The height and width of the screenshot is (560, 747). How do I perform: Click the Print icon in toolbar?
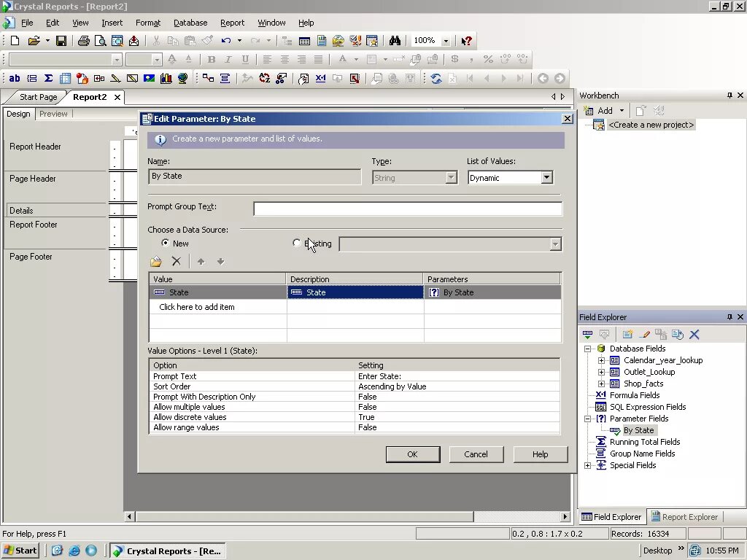tap(84, 41)
